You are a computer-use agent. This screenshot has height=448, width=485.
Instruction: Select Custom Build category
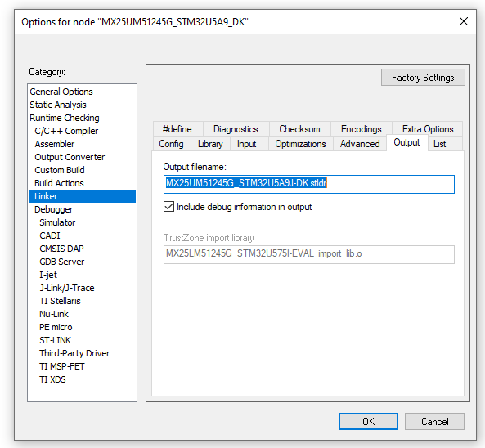[60, 170]
